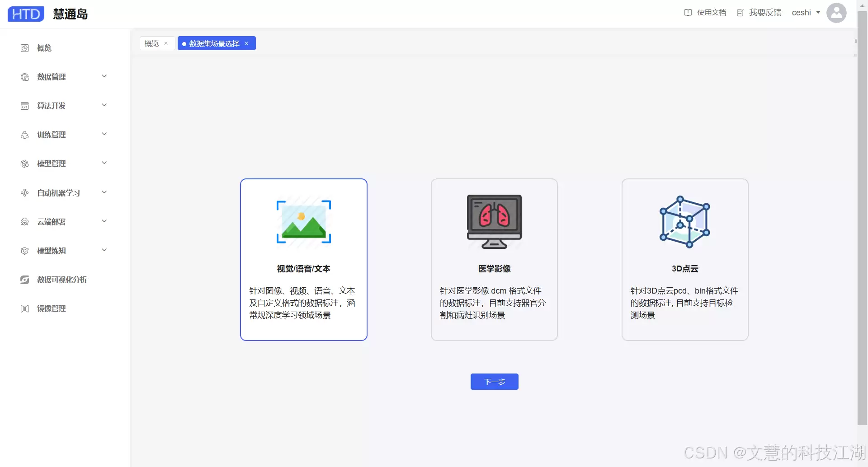The width and height of the screenshot is (868, 467).
Task: Select the algorithm development sidebar icon
Action: click(25, 106)
